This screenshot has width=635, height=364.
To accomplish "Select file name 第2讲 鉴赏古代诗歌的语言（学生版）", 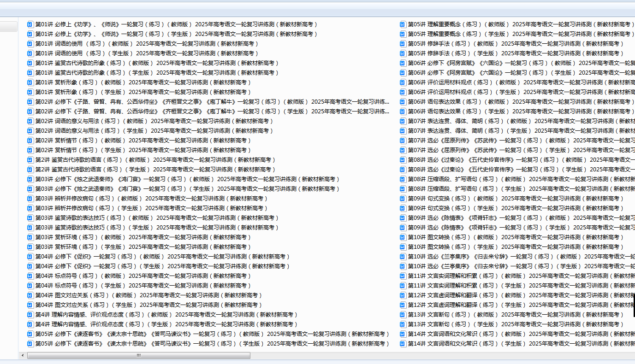I will (155, 169).
